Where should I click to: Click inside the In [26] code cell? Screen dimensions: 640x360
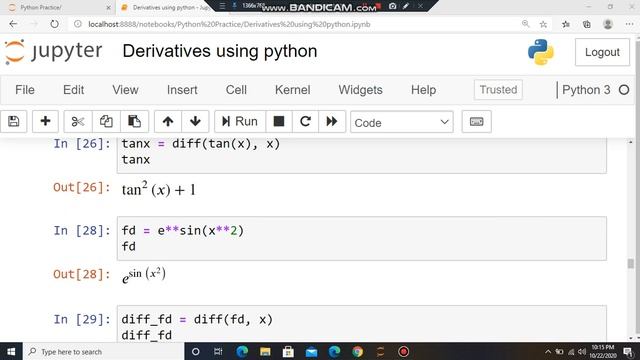(362, 155)
